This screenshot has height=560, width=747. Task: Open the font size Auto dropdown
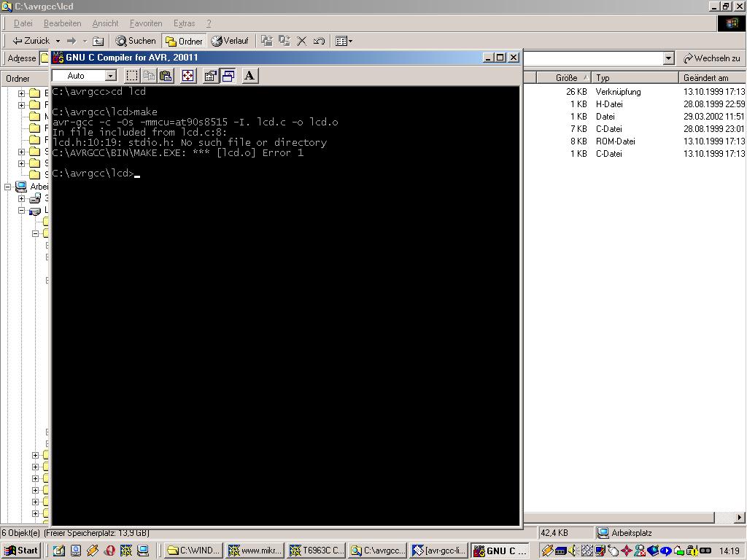click(111, 76)
